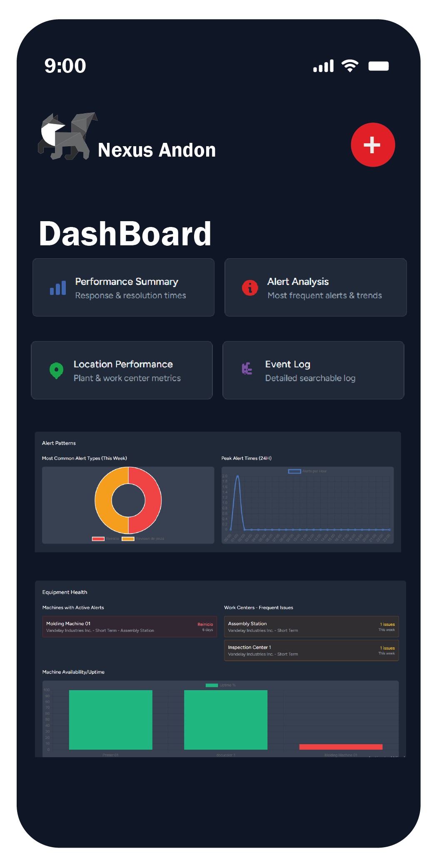The width and height of the screenshot is (434, 868).
Task: Tap the red plus add button
Action: (x=372, y=145)
